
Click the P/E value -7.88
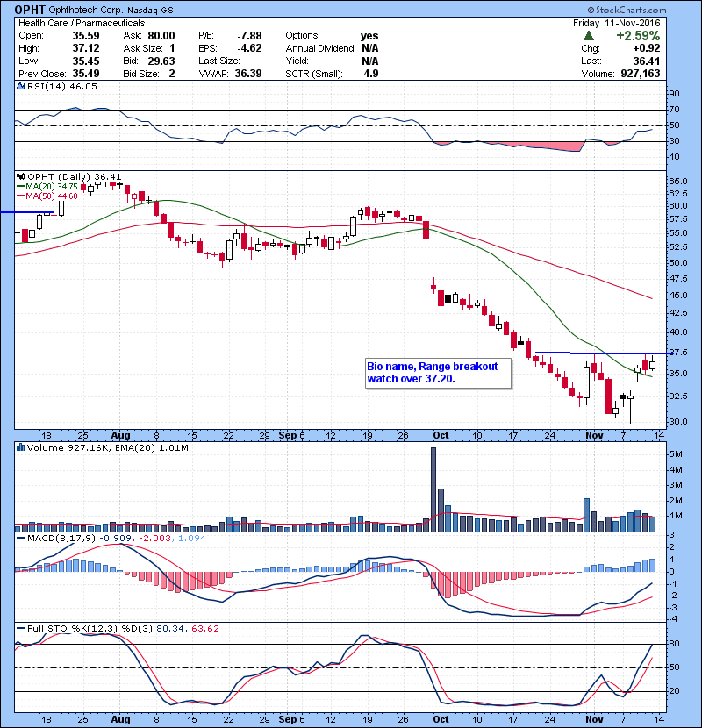pos(249,36)
